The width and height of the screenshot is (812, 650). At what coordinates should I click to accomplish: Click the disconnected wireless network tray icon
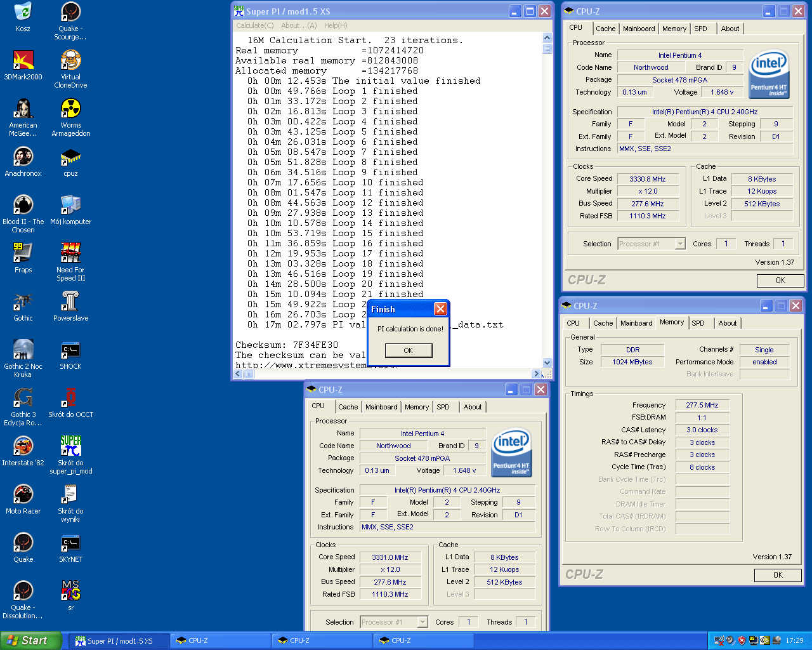point(719,640)
